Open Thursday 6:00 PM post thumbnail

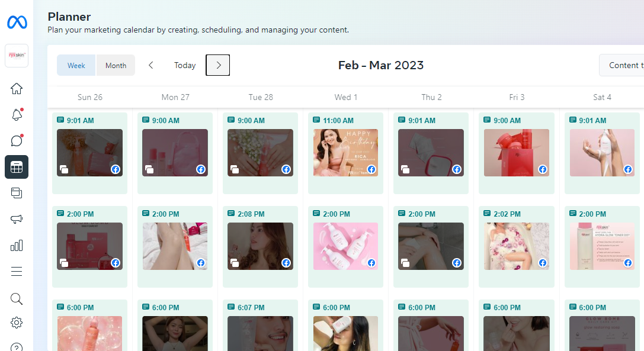(431, 333)
